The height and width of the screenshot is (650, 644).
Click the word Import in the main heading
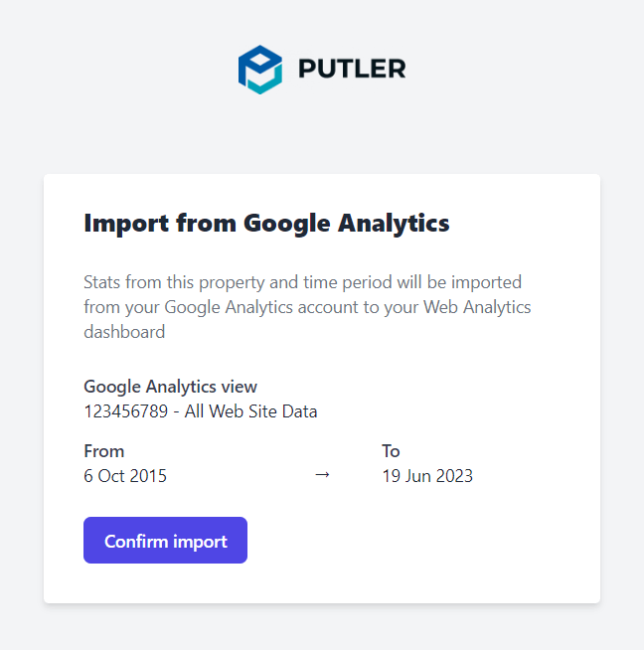pos(126,224)
